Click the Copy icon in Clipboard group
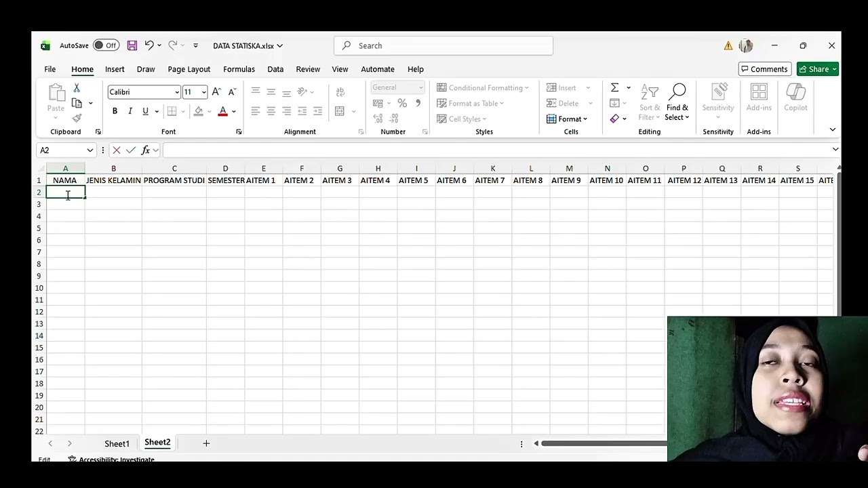868x488 pixels. coord(77,103)
